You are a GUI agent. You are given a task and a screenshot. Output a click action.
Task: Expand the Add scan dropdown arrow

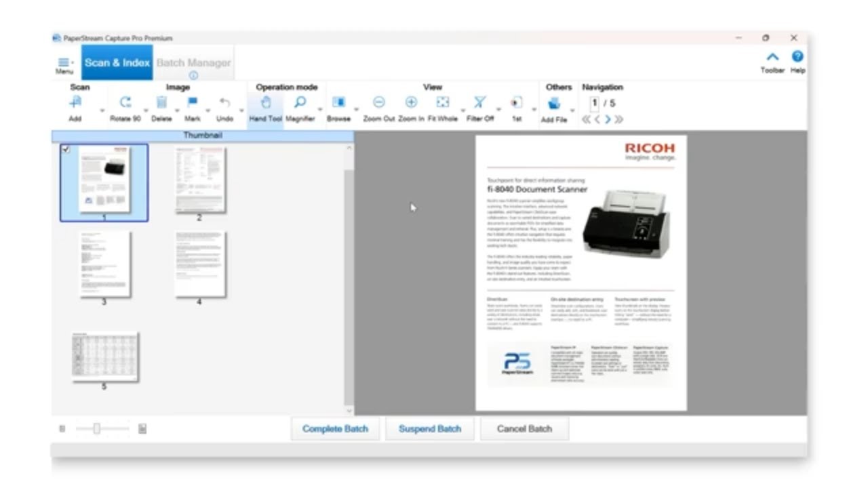pyautogui.click(x=102, y=110)
